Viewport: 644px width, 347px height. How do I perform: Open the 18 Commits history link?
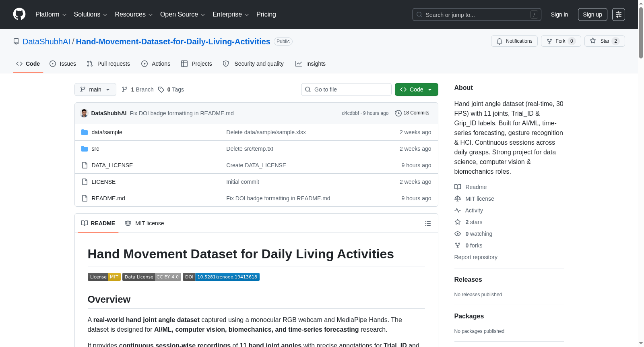(x=412, y=113)
